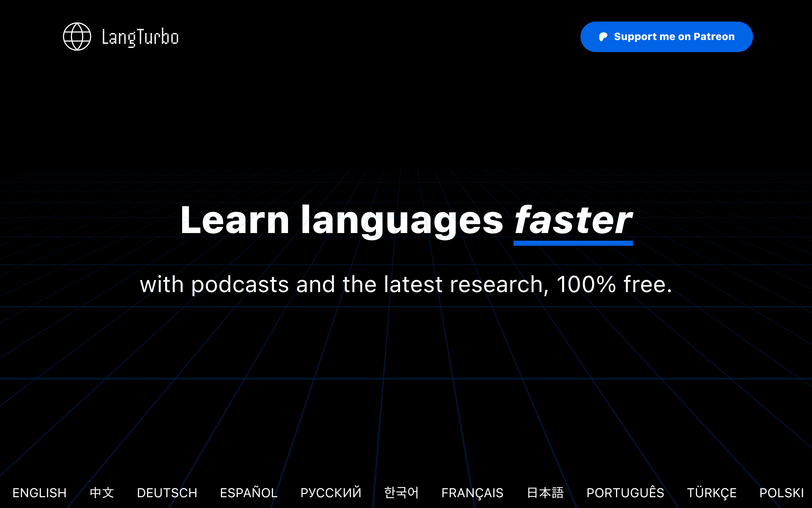The width and height of the screenshot is (812, 508).
Task: Choose the DEUTSCH language option
Action: (x=167, y=493)
